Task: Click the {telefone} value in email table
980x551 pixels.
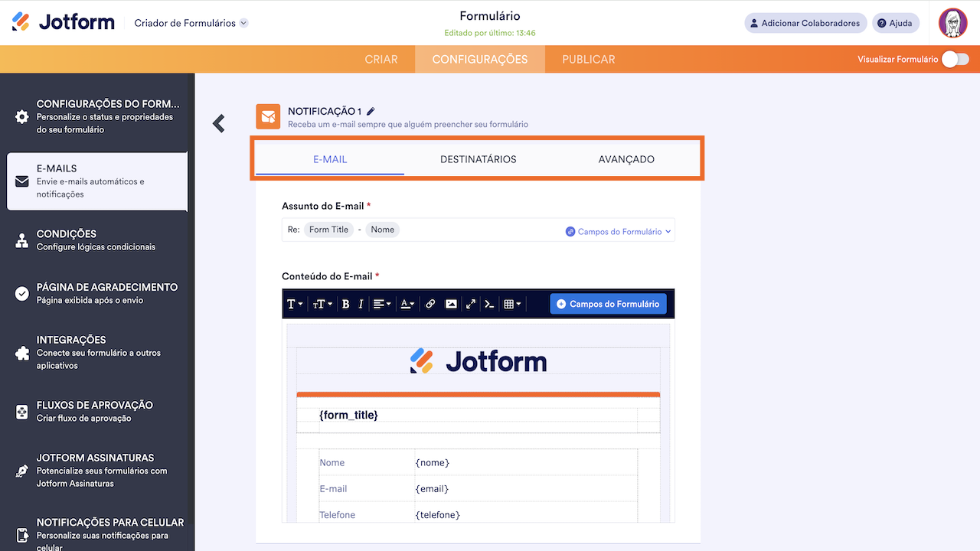Action: [x=438, y=514]
